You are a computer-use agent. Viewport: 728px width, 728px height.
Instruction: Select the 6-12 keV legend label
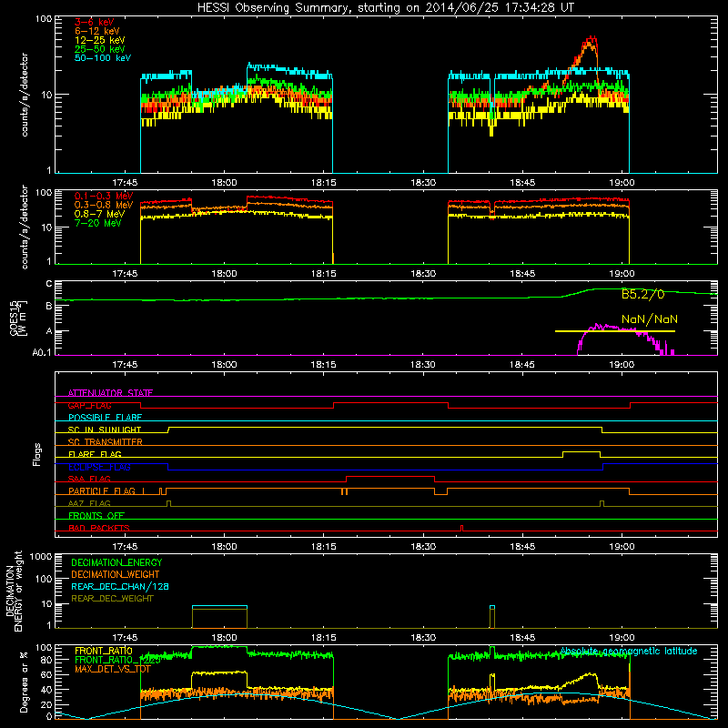point(97,31)
